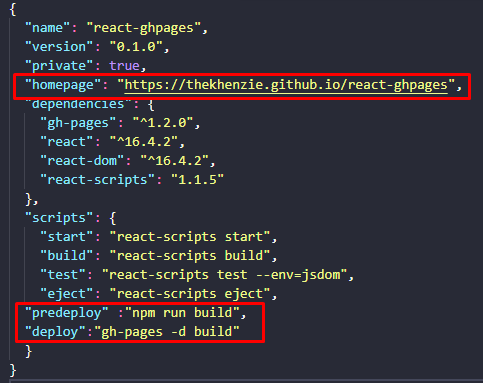Select the true value of private
Screen dimensions: 483x383
point(124,66)
